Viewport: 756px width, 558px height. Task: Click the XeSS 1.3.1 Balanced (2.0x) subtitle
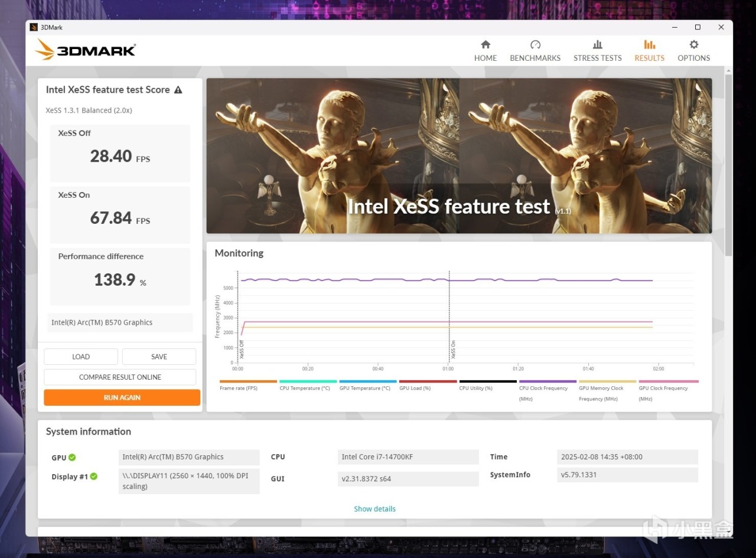point(89,110)
